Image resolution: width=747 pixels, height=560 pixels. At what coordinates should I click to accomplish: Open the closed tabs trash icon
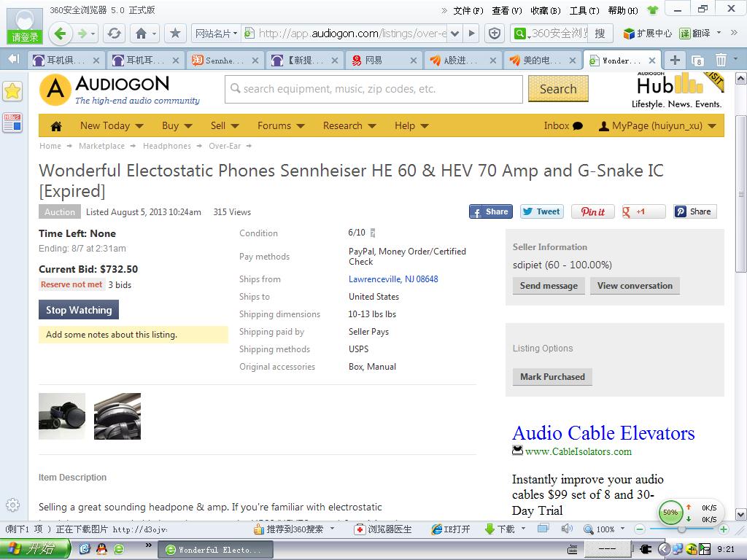coord(721,60)
